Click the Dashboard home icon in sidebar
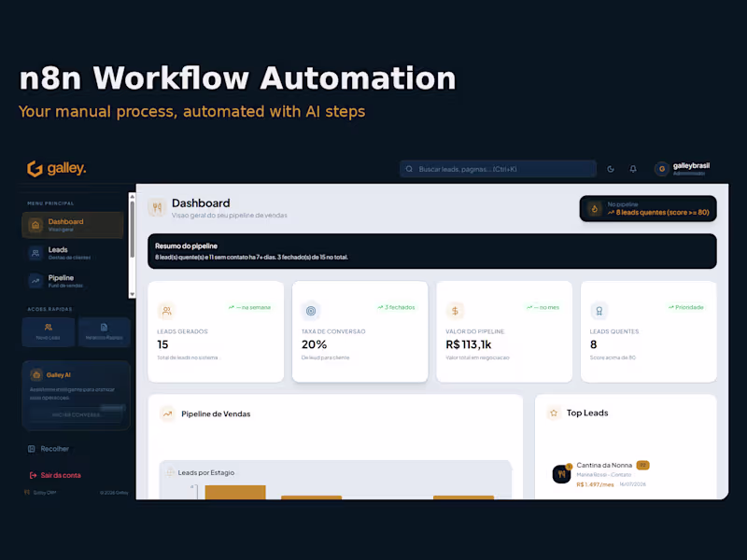Image resolution: width=747 pixels, height=560 pixels. coord(35,225)
